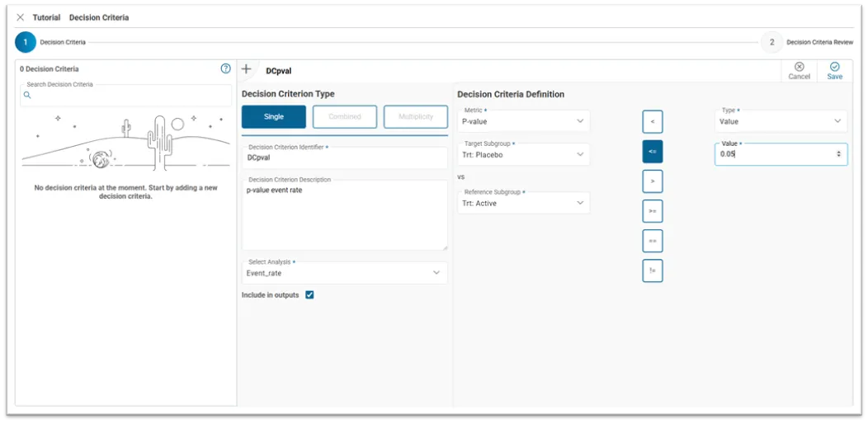
Task: Open the Metric dropdown
Action: coord(523,121)
